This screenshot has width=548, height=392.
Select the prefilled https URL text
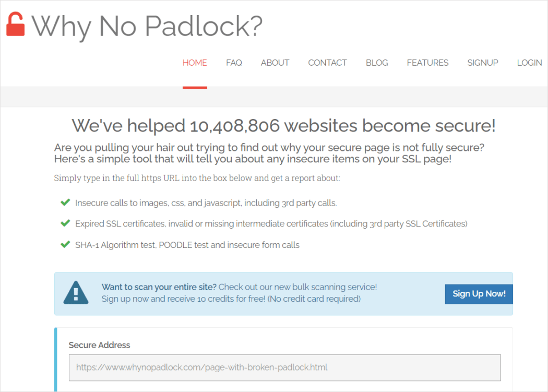201,367
